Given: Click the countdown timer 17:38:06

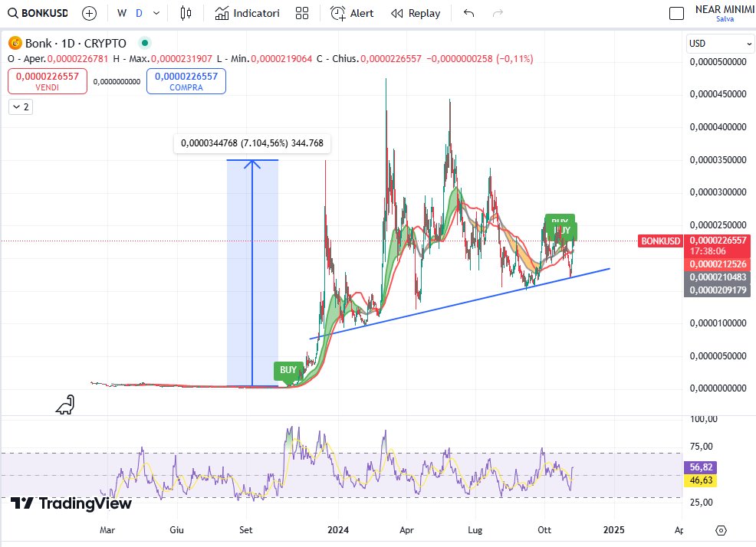Looking at the screenshot, I should 707,251.
